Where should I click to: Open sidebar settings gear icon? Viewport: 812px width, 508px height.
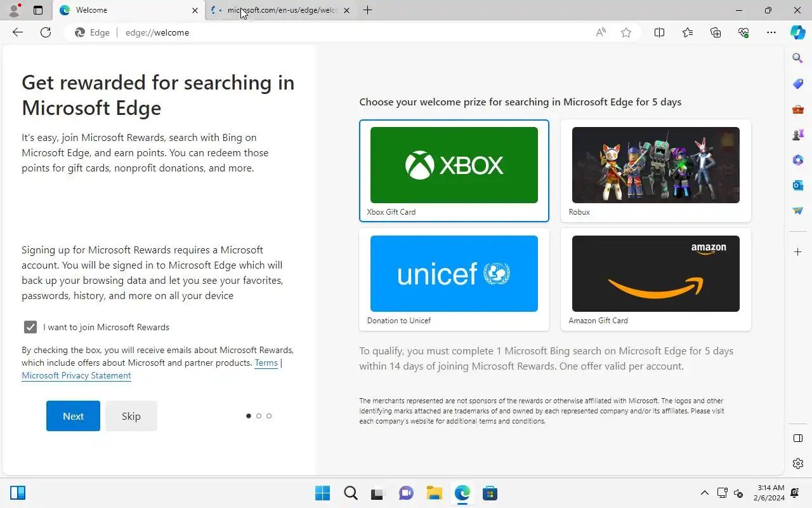[798, 464]
